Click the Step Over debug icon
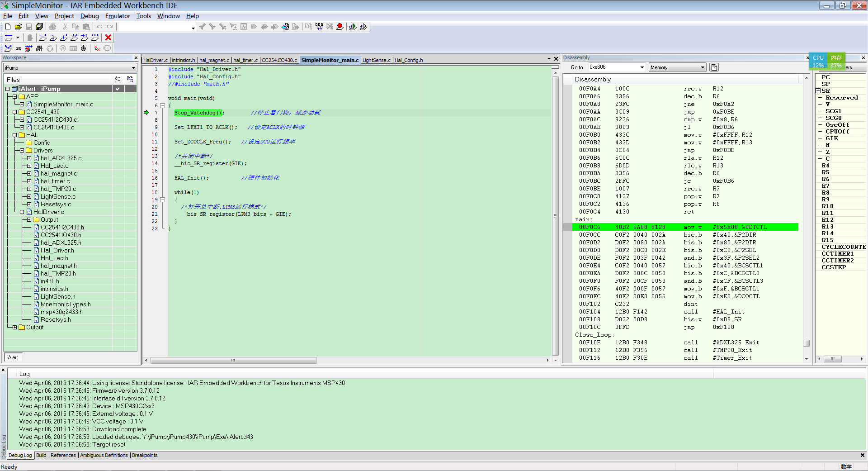This screenshot has width=868, height=471. pyautogui.click(x=43, y=38)
